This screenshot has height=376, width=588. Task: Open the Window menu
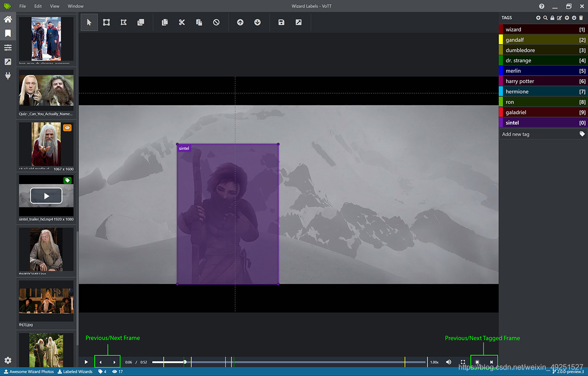75,6
